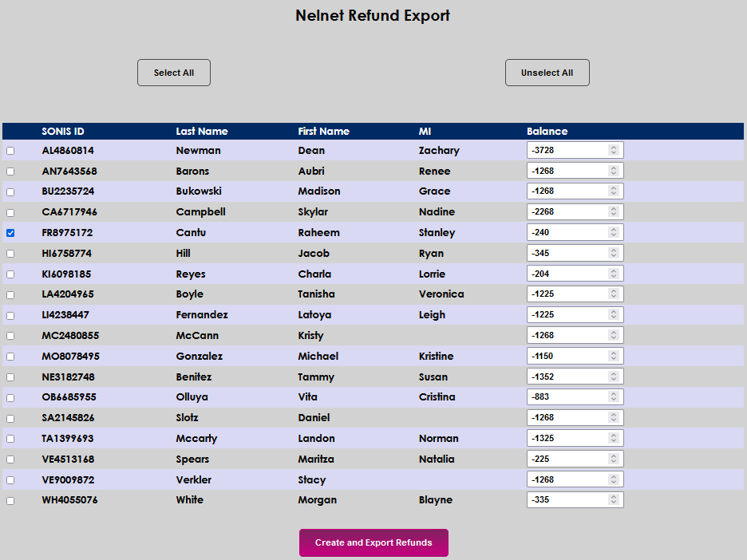Check the checkbox for Morgan White
The image size is (747, 560).
[10, 500]
